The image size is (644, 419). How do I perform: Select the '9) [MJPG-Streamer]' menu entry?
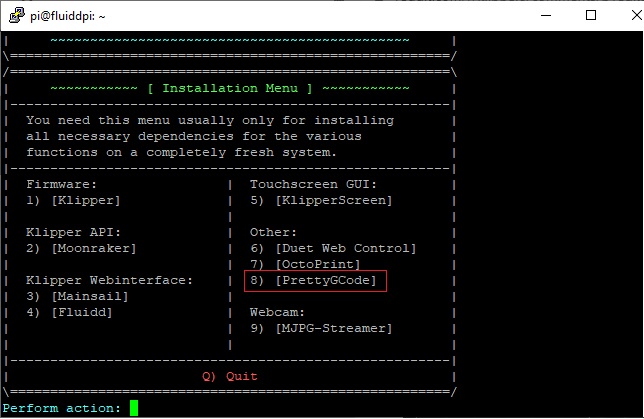coord(321,329)
